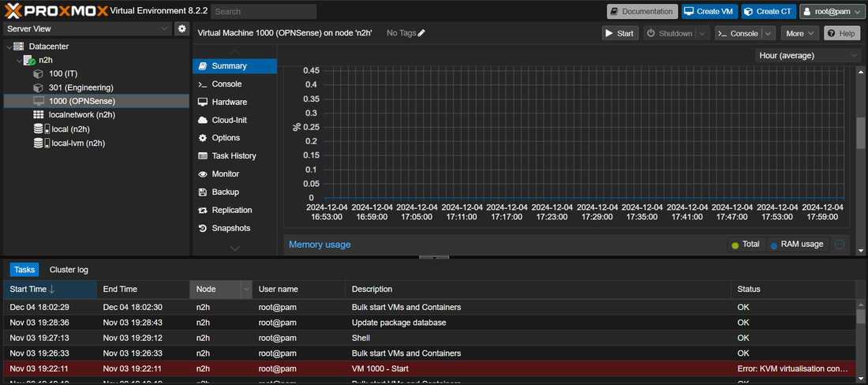
Task: Click the gear icon beside Server View
Action: point(182,28)
